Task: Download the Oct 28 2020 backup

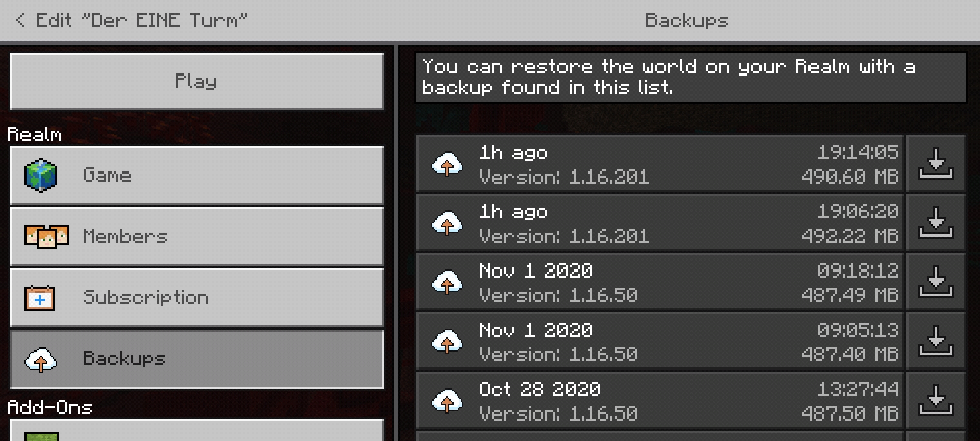Action: (x=936, y=400)
